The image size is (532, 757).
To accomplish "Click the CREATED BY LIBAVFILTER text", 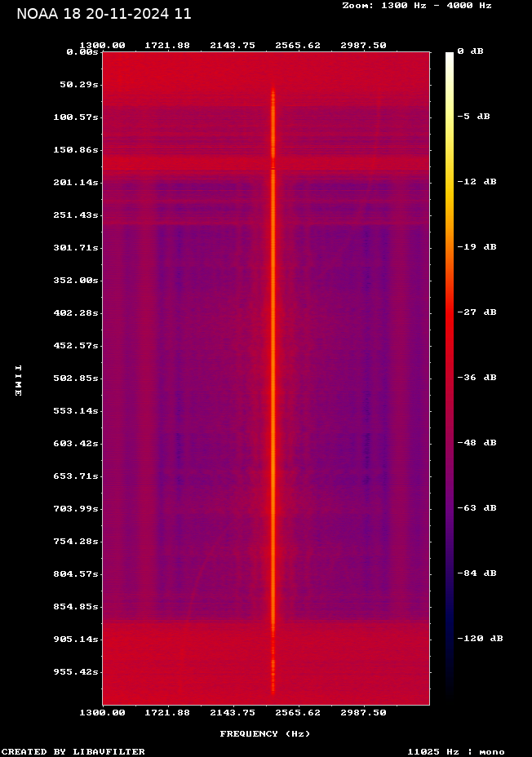I will pos(73,751).
